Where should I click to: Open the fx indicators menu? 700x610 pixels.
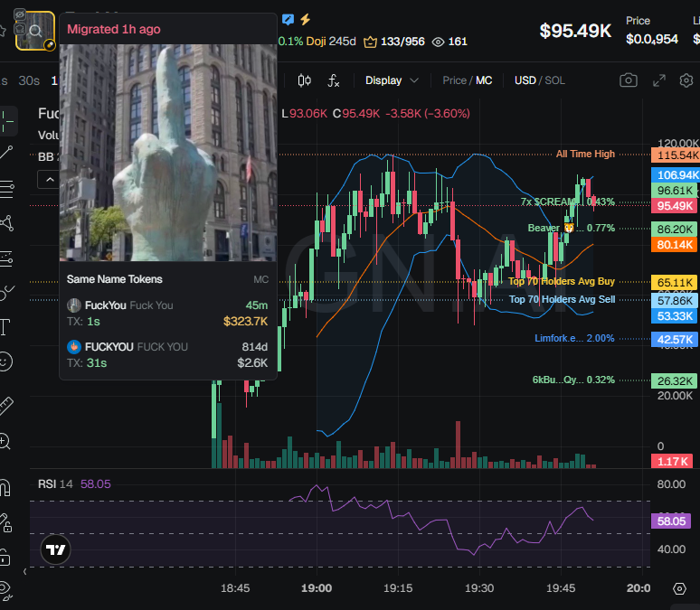pos(333,80)
